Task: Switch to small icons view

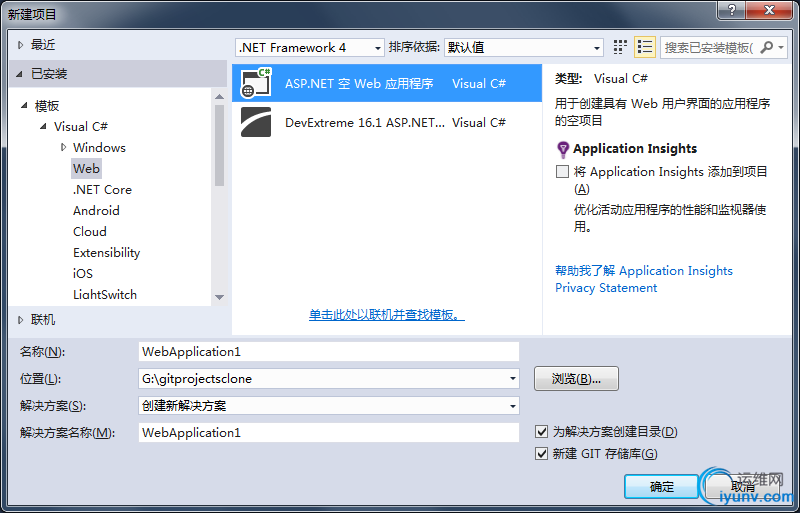Action: coord(620,47)
